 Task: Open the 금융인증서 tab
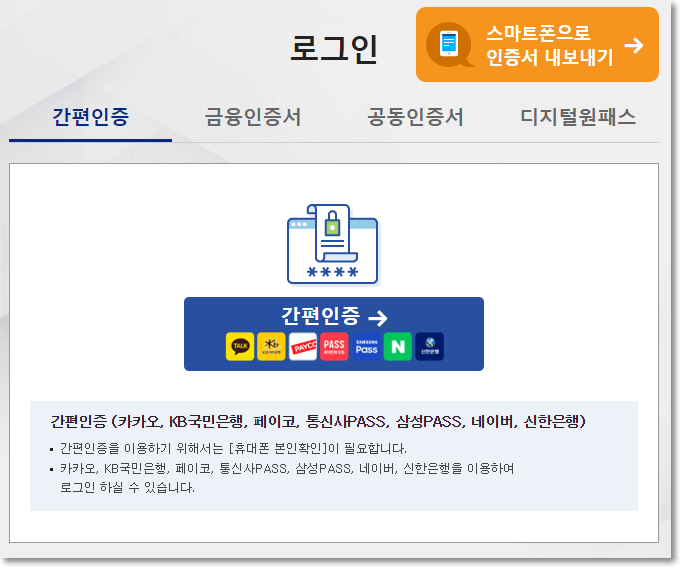[x=253, y=116]
